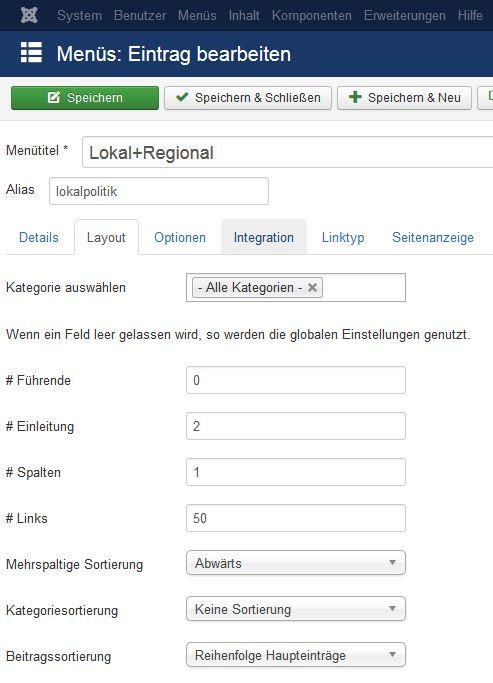Click Speichern & Neu button
The image size is (493, 683).
click(404, 98)
